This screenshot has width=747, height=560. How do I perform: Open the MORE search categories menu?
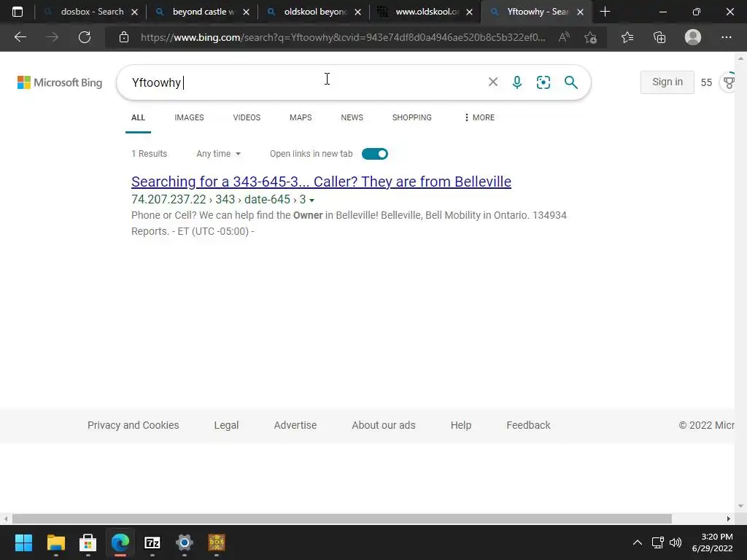[x=479, y=117]
